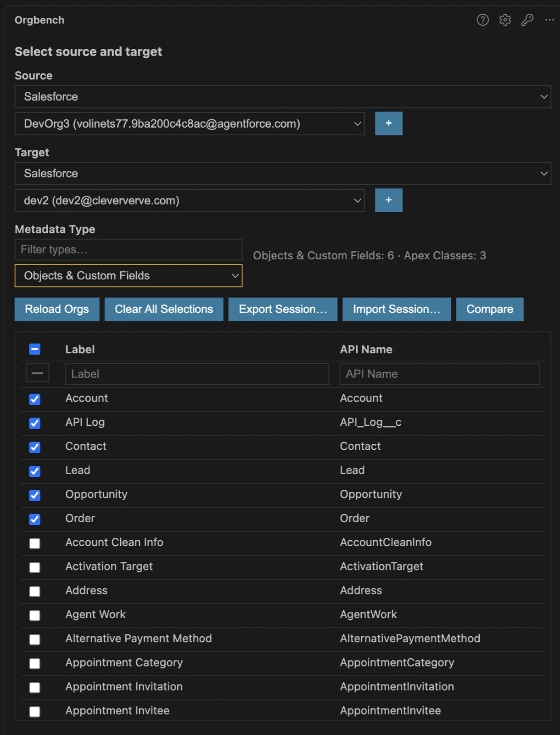Click the selection filter box in the filter row
The width and height of the screenshot is (560, 735).
click(37, 373)
